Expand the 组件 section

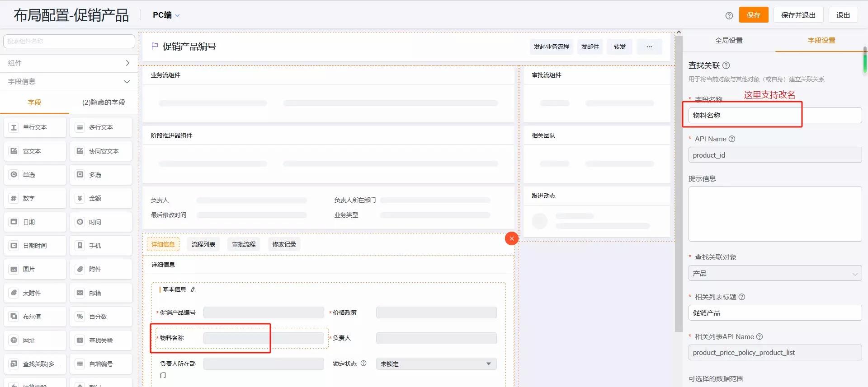[x=69, y=63]
